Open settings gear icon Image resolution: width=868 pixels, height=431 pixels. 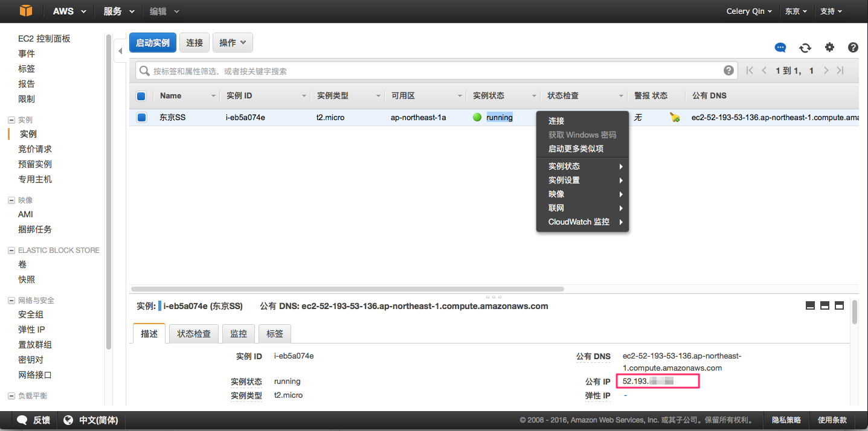point(829,48)
